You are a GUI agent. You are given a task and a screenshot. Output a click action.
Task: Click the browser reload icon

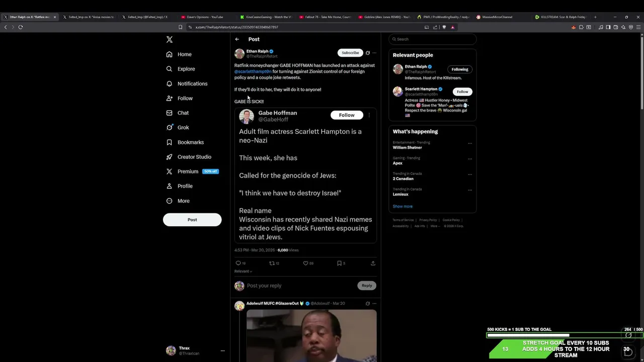(21, 27)
